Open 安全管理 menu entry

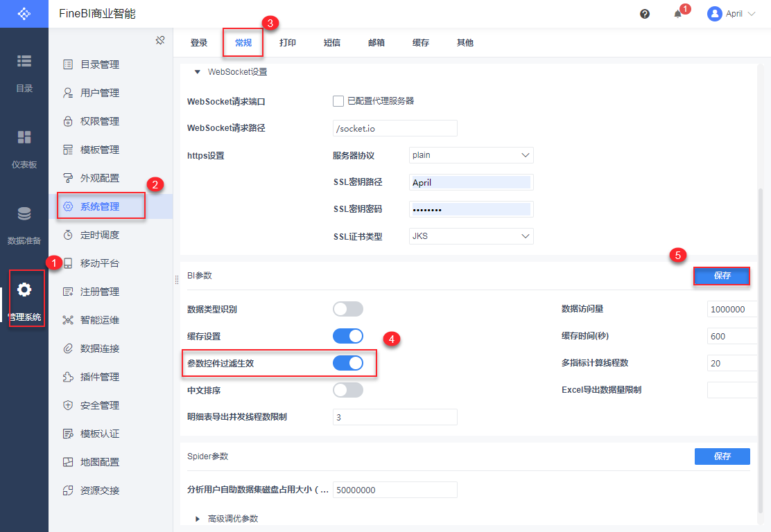tap(111, 405)
